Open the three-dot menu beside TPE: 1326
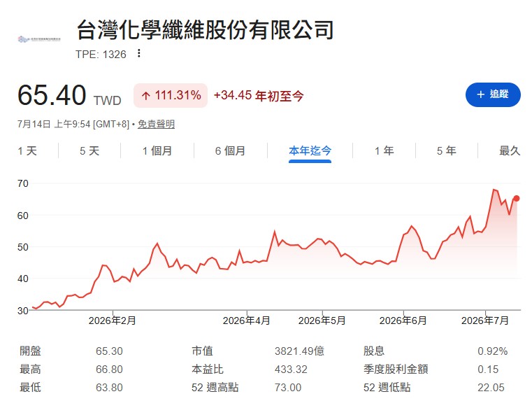Viewport: 532px width, 401px height. tap(139, 53)
